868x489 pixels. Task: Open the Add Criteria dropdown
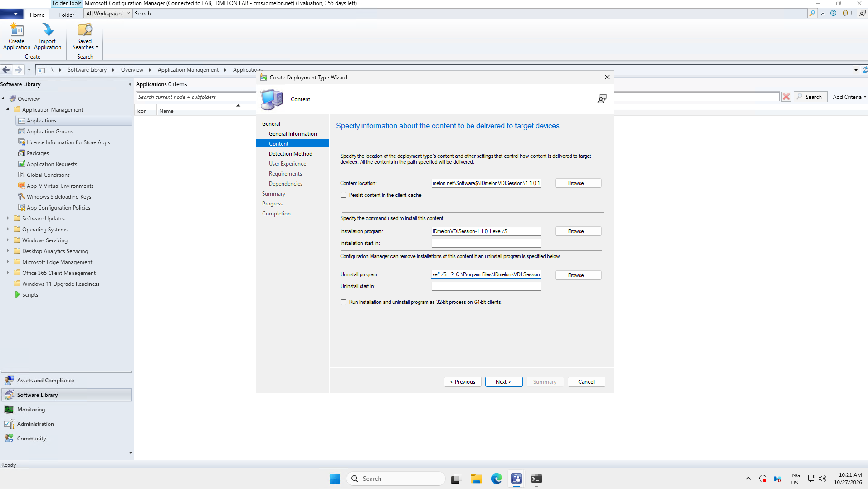point(849,97)
